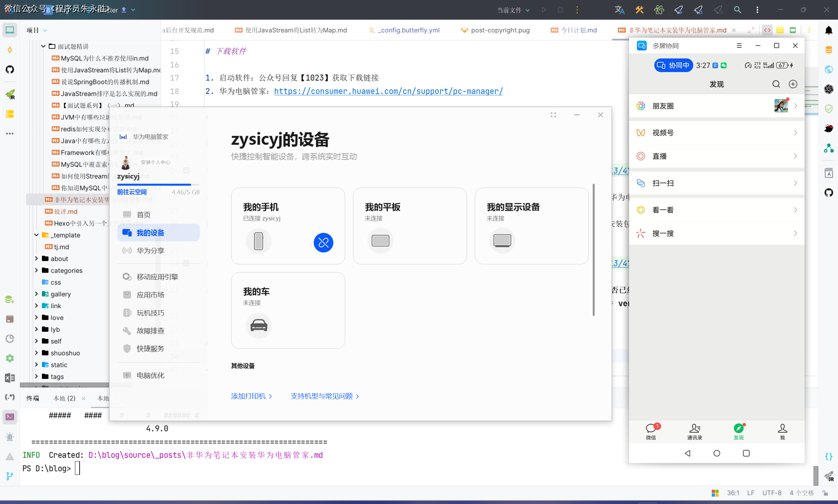Screen dimensions: 838x504
Task: Open the 当前文件 run configuration dropdown
Action: click(x=513, y=10)
